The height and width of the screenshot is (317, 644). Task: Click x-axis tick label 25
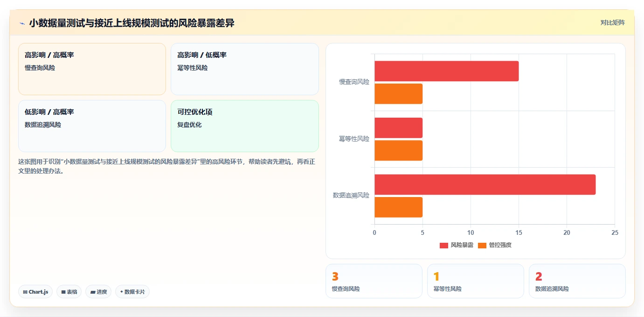615,232
